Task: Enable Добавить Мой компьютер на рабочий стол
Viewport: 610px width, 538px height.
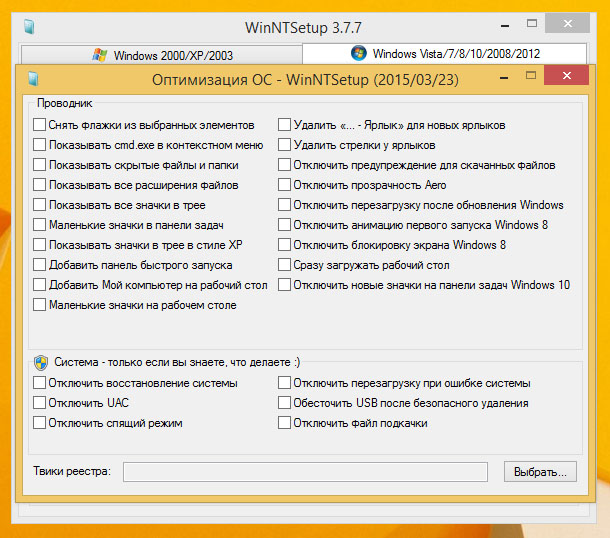Action: click(39, 285)
